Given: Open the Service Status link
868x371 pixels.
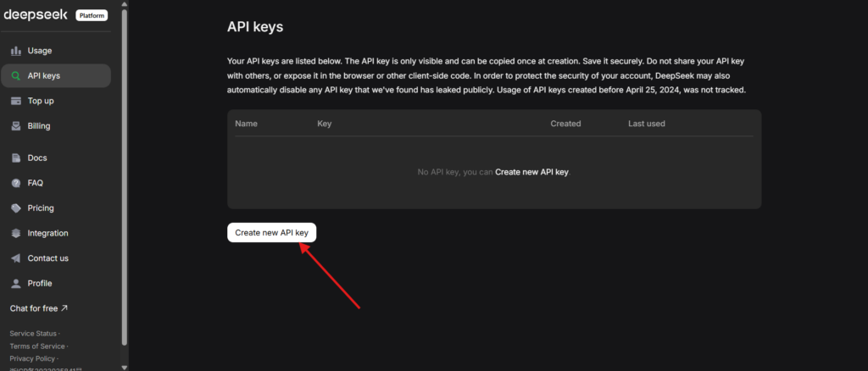Looking at the screenshot, I should (x=33, y=334).
